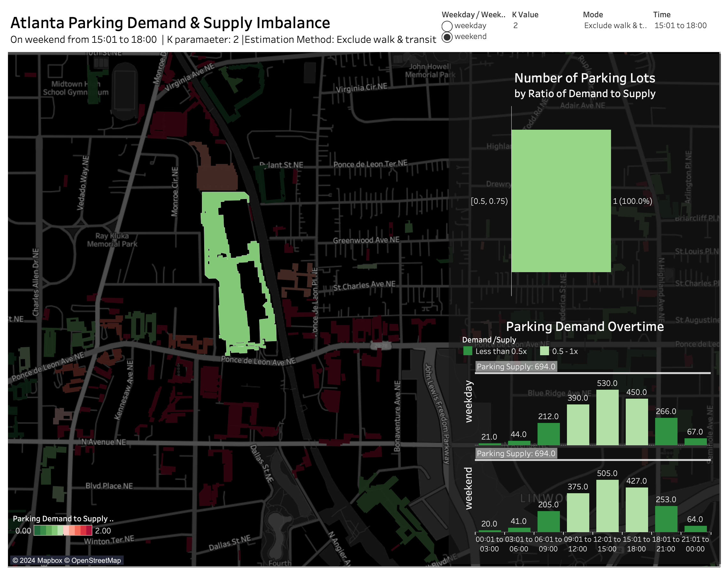Click the large light-green parking lot polygon

click(232, 303)
